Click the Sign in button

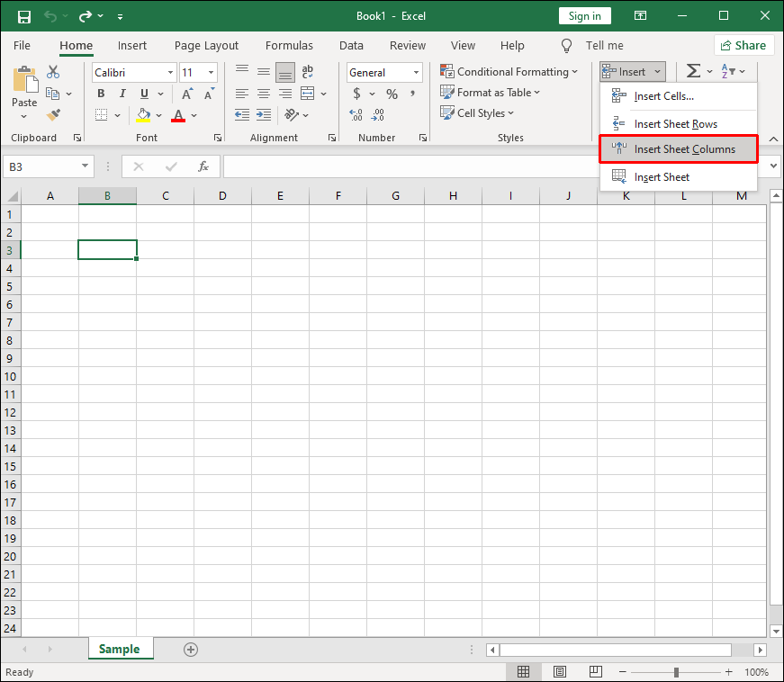pos(584,16)
